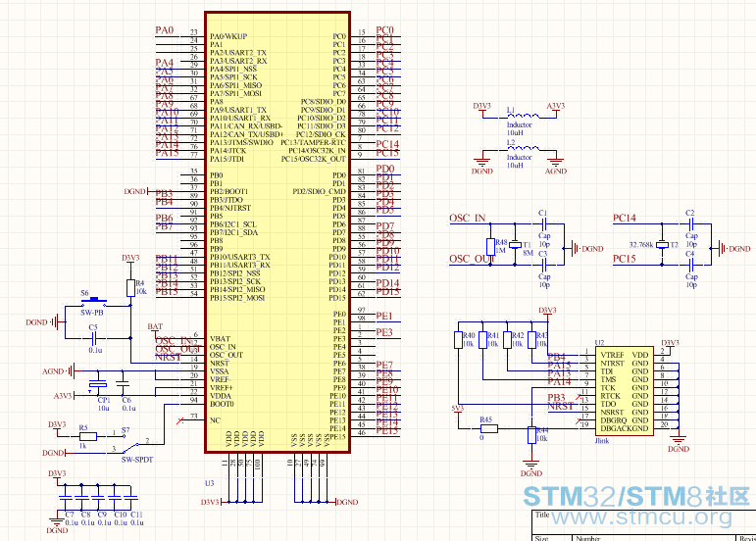This screenshot has width=756, height=541.
Task: Select decoupling capacitor C11
Action: coord(130,498)
